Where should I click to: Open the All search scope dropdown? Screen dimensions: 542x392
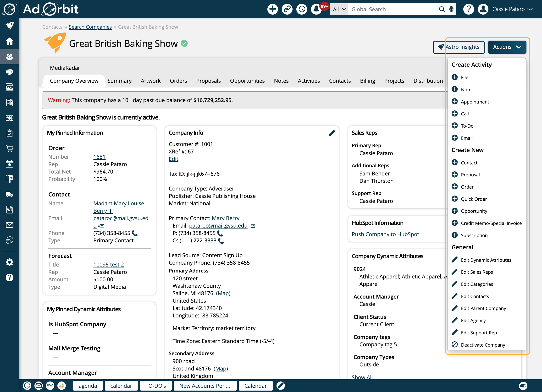(339, 9)
